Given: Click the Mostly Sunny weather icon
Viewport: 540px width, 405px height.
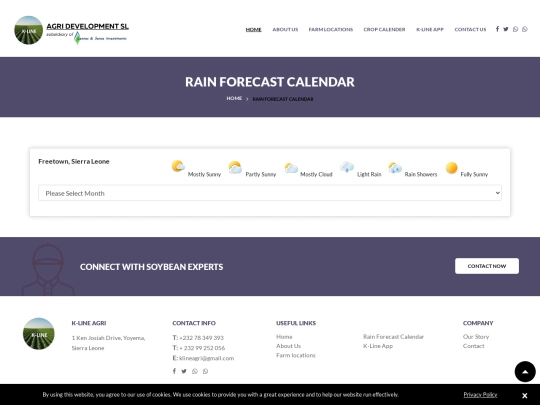Looking at the screenshot, I should [178, 166].
